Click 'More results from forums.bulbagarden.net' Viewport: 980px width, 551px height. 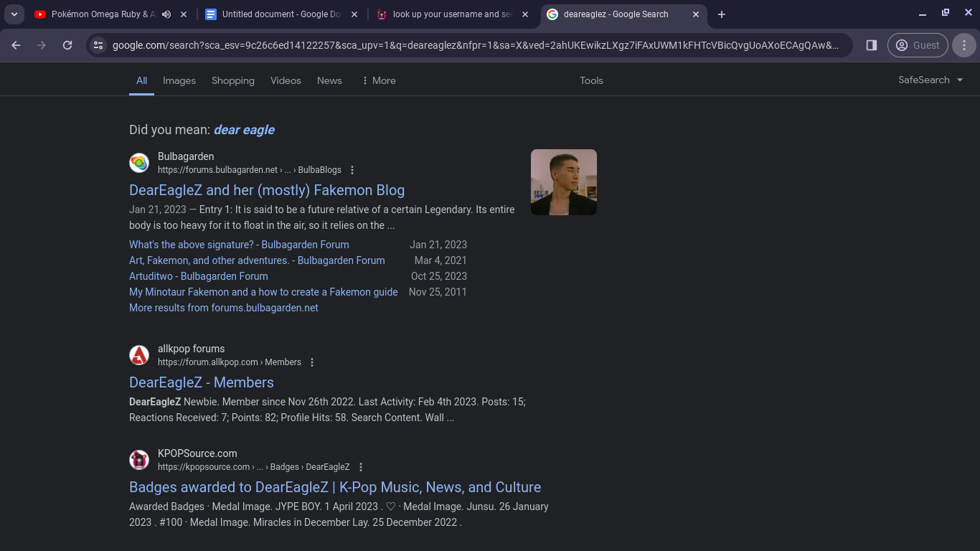point(224,308)
